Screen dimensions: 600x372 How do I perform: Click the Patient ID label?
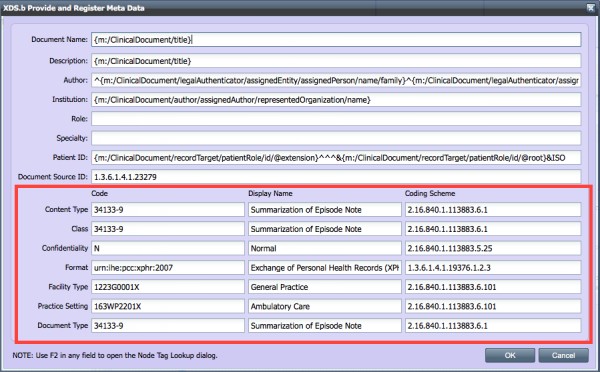point(70,157)
